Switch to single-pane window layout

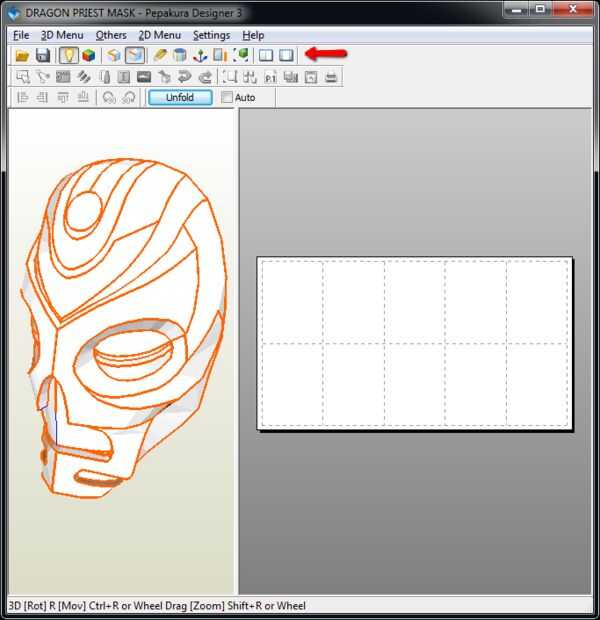286,55
